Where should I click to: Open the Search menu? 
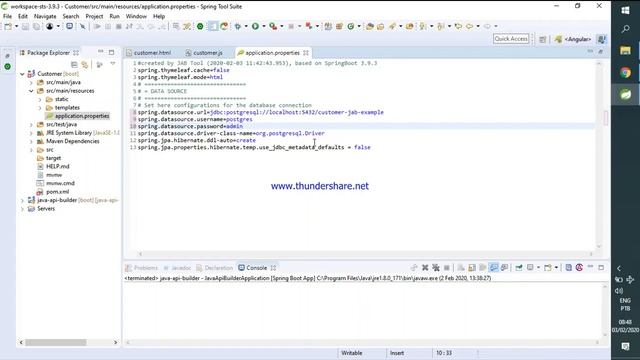pos(71,16)
